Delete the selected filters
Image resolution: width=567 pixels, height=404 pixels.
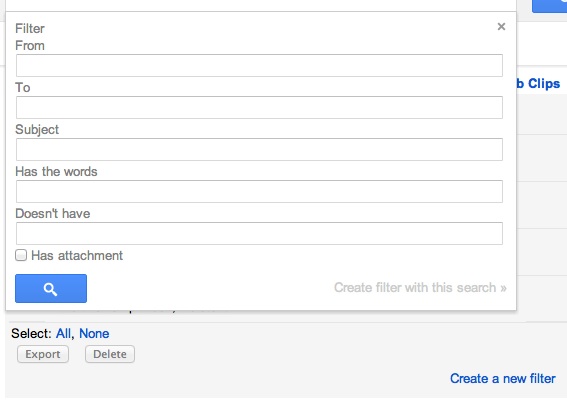click(110, 354)
